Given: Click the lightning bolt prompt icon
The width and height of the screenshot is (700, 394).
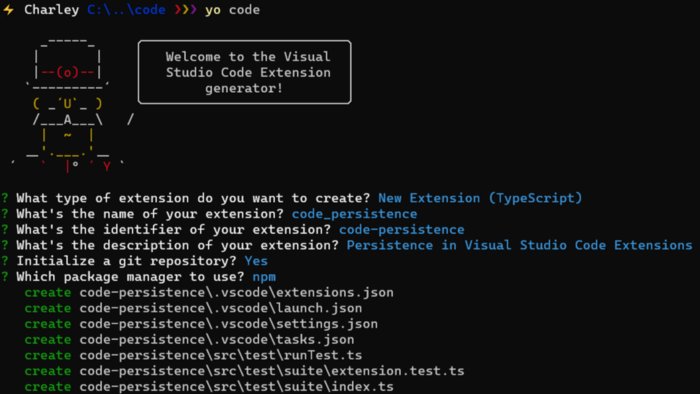Looking at the screenshot, I should click(8, 9).
